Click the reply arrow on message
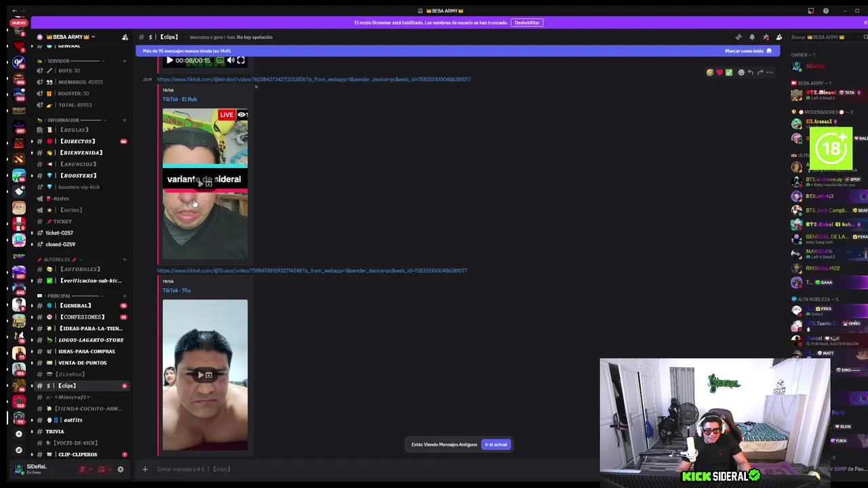Viewport: 868px width, 488px height. [x=751, y=73]
